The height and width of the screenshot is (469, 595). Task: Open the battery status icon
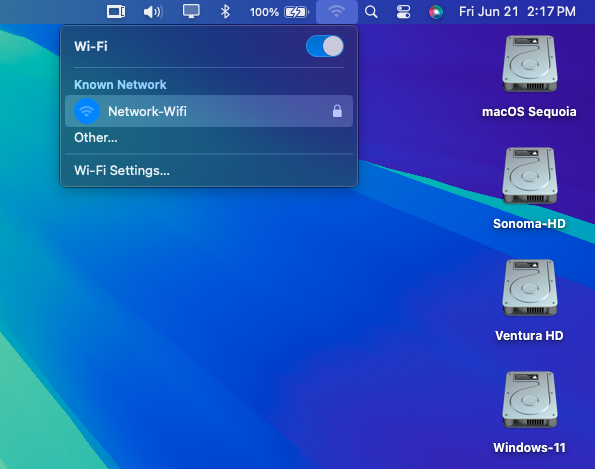[297, 12]
